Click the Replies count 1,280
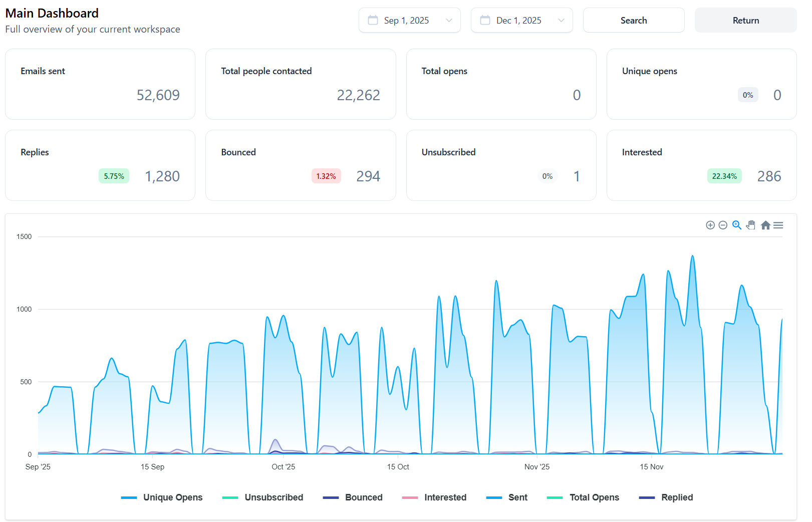 point(162,176)
